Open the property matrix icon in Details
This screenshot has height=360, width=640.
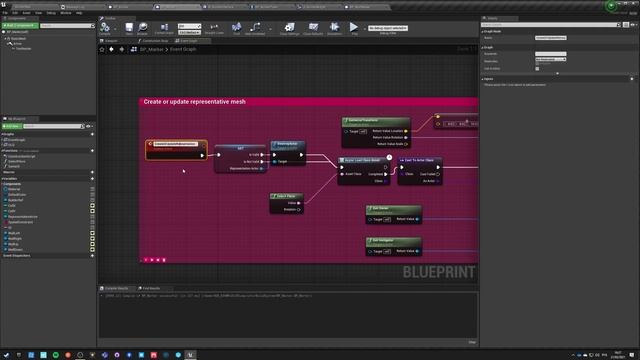pyautogui.click(x=626, y=25)
